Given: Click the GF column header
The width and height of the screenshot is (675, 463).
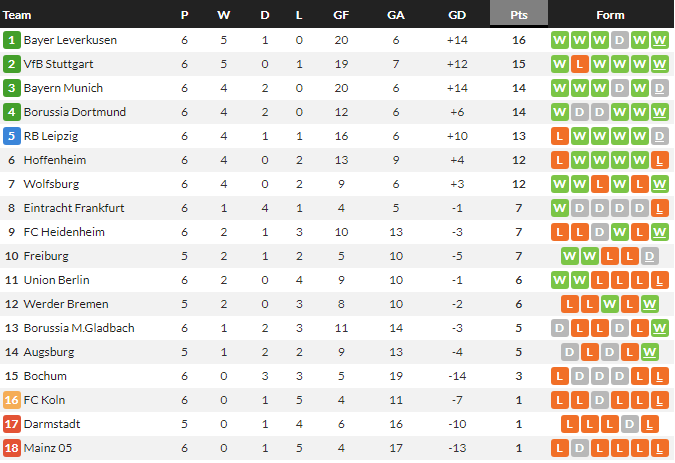Looking at the screenshot, I should pos(341,15).
